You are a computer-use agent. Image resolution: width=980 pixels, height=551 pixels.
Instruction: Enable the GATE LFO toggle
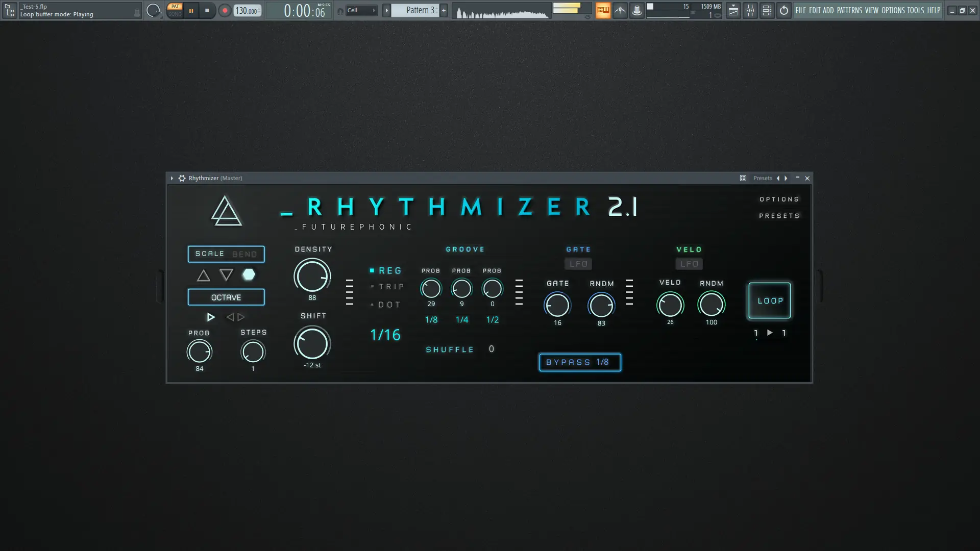tap(578, 264)
